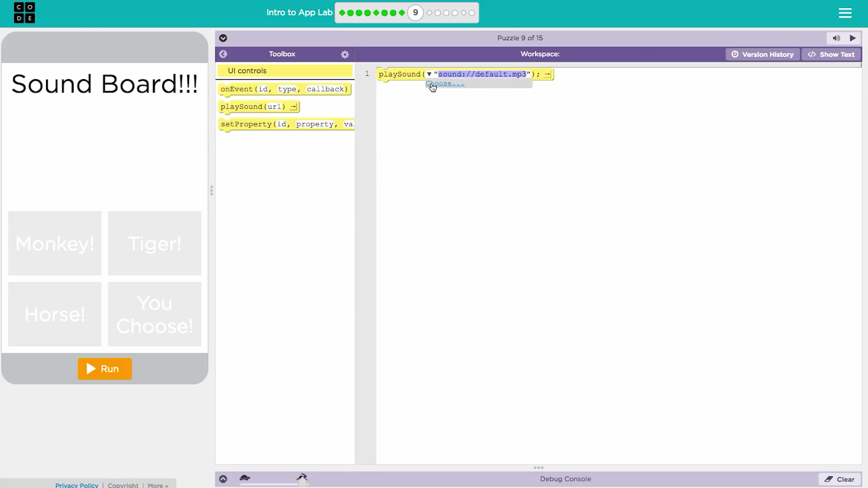Open Version History

pyautogui.click(x=762, y=54)
